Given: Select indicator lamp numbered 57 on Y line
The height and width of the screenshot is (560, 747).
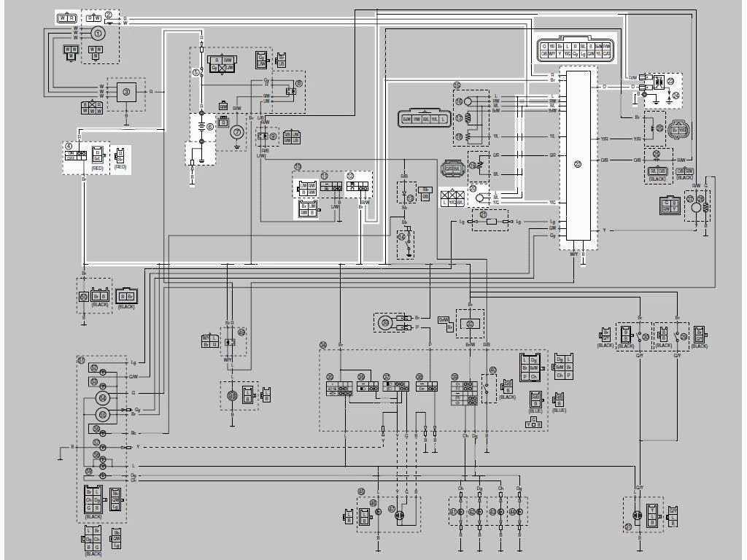Looking at the screenshot, I should (102, 448).
